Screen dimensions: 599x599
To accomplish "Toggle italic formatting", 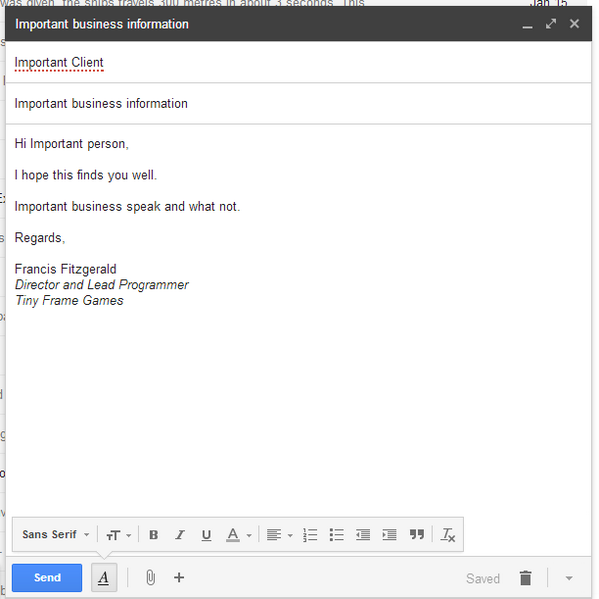I will (180, 535).
